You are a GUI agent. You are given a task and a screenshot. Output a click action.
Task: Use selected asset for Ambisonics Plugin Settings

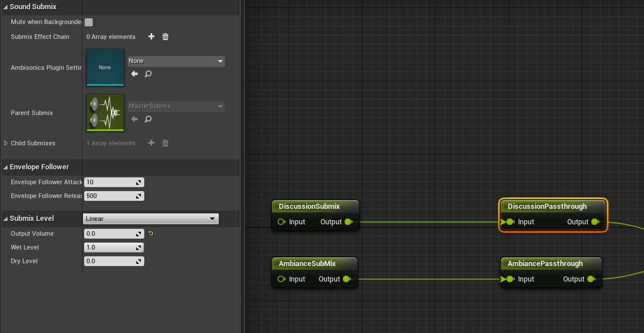pos(135,74)
